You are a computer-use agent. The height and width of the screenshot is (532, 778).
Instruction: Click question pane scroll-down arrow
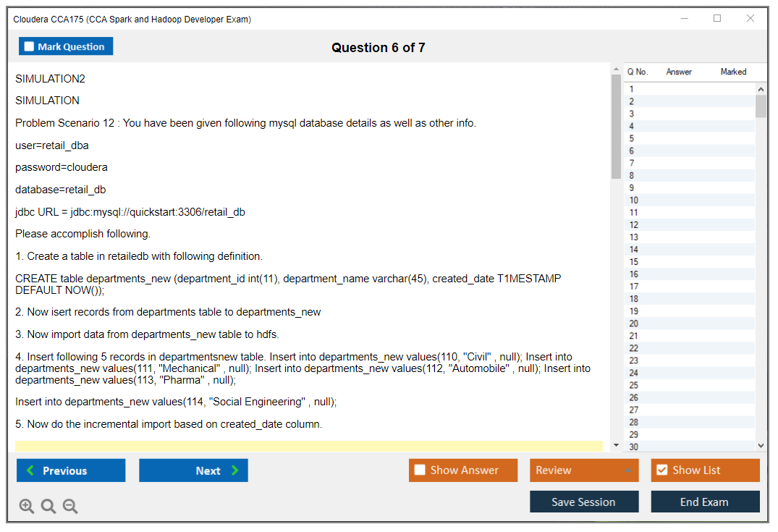[616, 445]
